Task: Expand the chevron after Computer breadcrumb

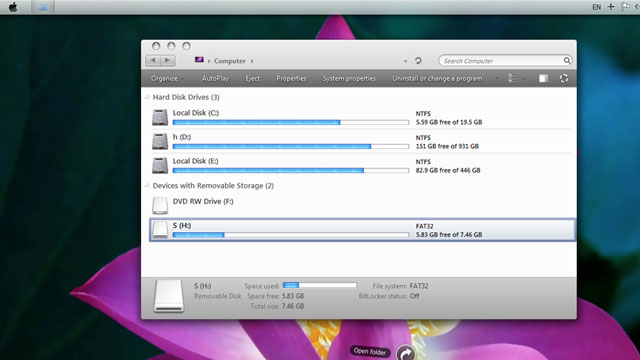Action: click(x=252, y=61)
